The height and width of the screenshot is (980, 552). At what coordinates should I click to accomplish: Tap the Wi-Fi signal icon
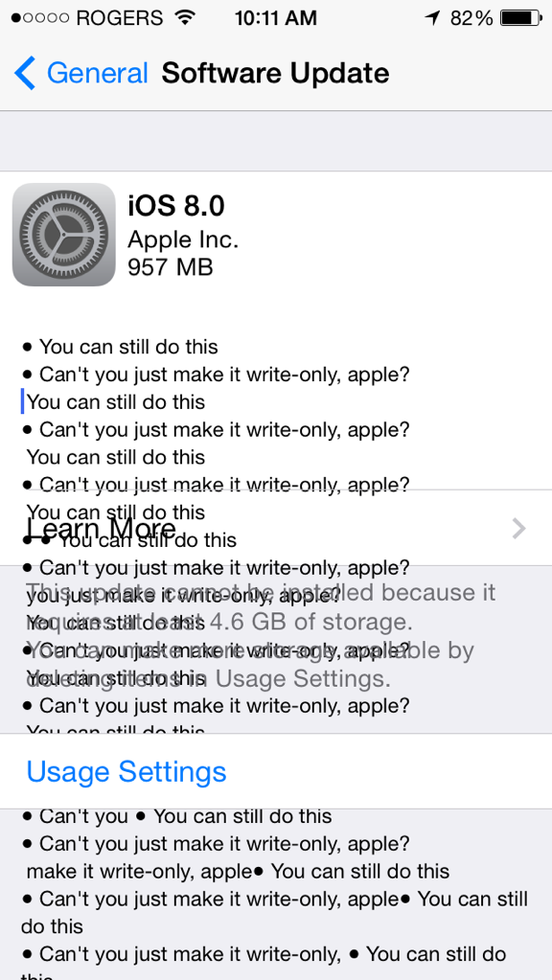pyautogui.click(x=185, y=17)
